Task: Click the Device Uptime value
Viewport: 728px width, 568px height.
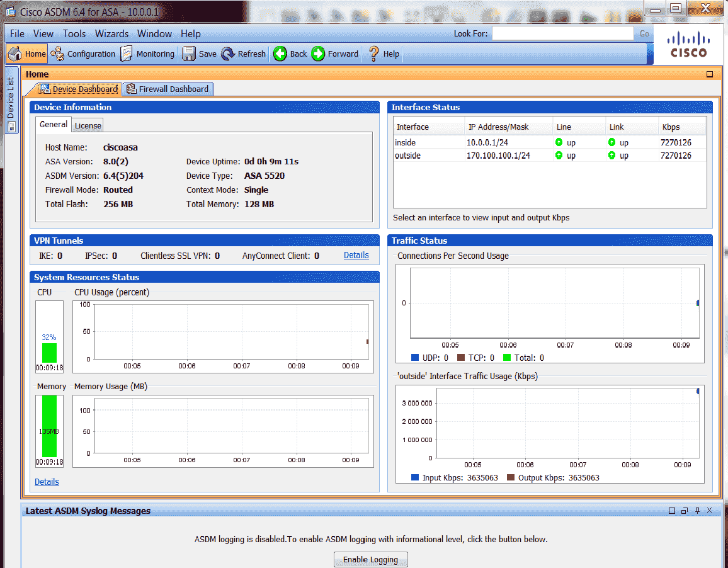Action: pyautogui.click(x=271, y=161)
